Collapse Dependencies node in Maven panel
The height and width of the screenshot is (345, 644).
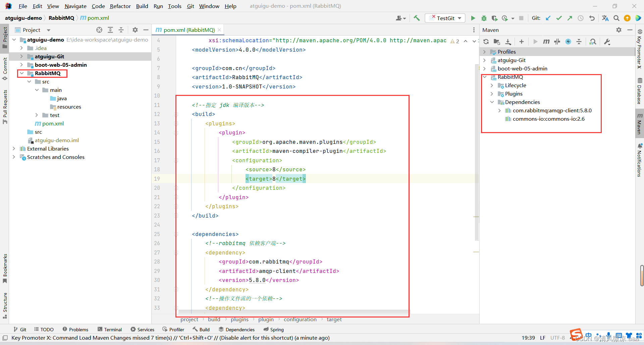492,102
